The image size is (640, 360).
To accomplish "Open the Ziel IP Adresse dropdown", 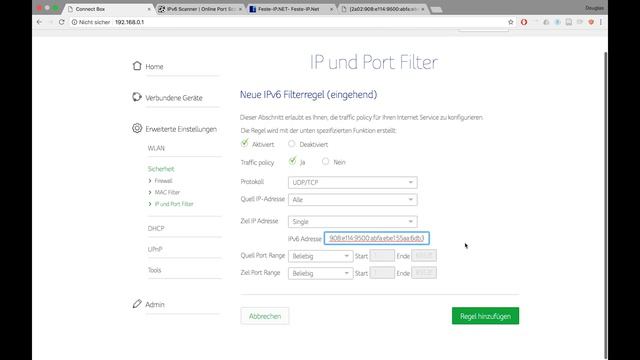I will pos(353,222).
